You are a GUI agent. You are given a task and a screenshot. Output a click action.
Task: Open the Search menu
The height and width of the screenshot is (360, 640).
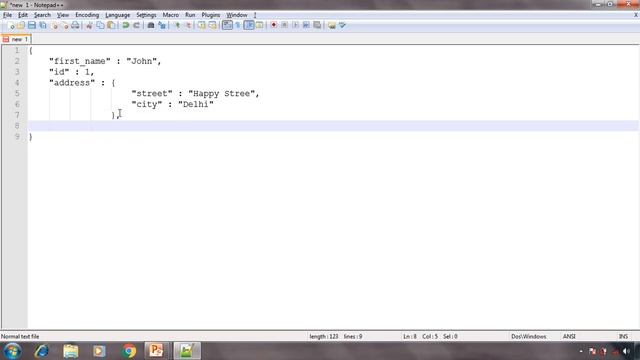(42, 15)
